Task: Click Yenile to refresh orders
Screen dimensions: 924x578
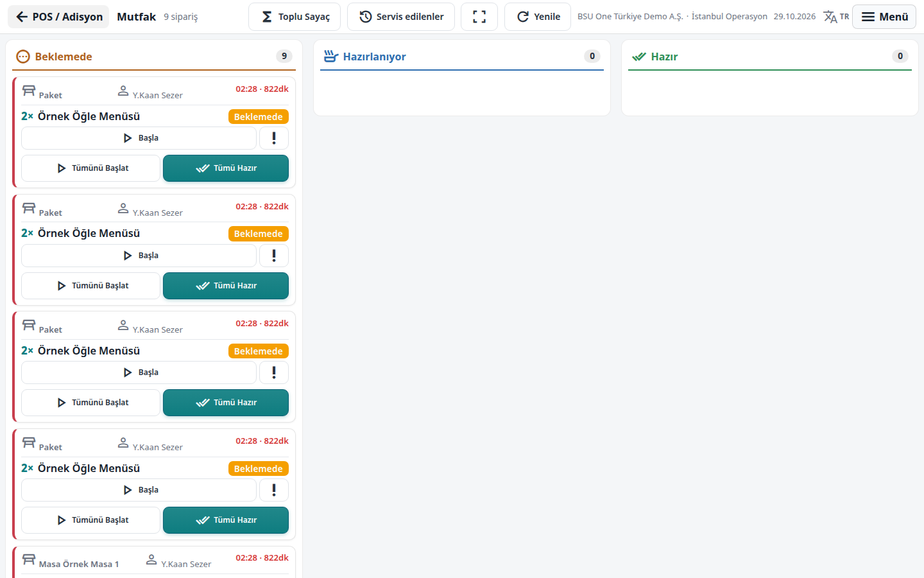Action: (x=538, y=17)
